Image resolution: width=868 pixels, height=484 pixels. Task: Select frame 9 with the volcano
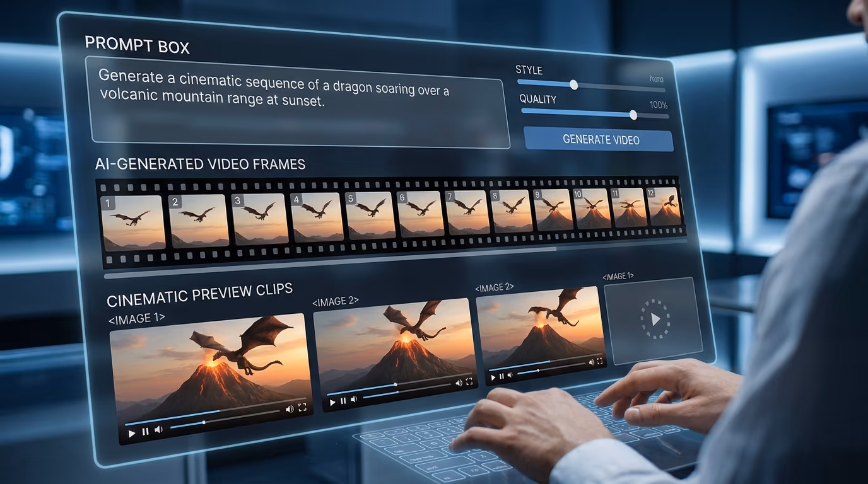553,209
